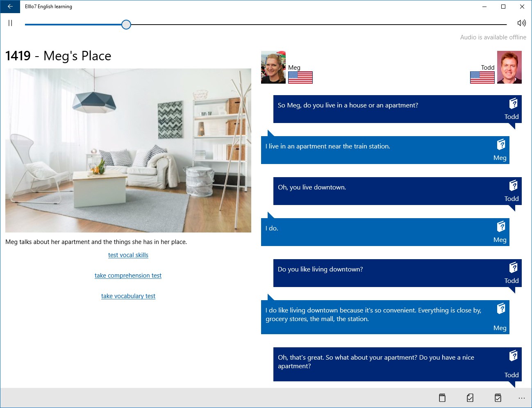The image size is (532, 408).
Task: Open dictionary help on Meg's message about convenience
Action: pos(501,308)
